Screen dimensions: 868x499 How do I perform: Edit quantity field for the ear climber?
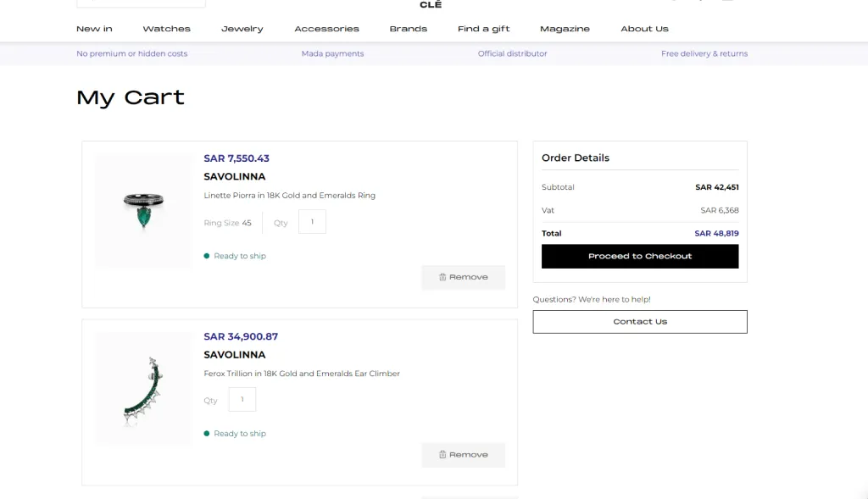pyautogui.click(x=242, y=400)
